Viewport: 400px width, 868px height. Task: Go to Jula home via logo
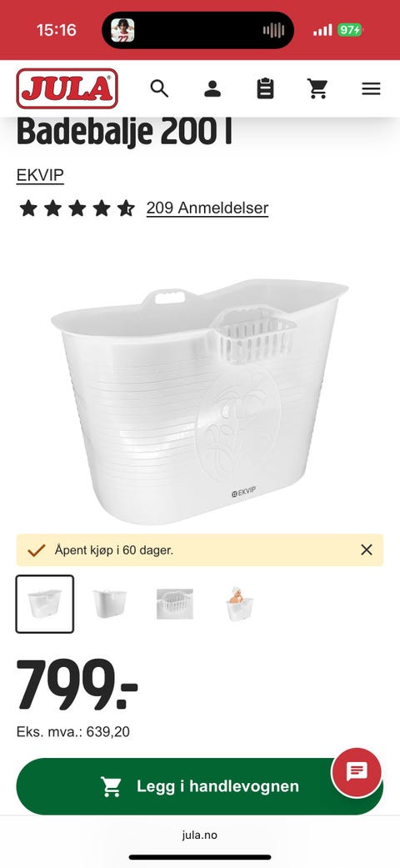(x=67, y=88)
